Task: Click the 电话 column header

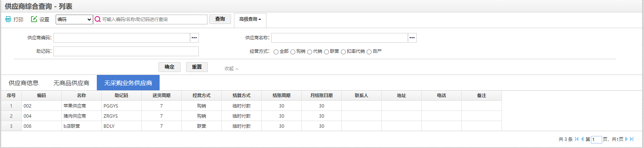Action: 441,96
